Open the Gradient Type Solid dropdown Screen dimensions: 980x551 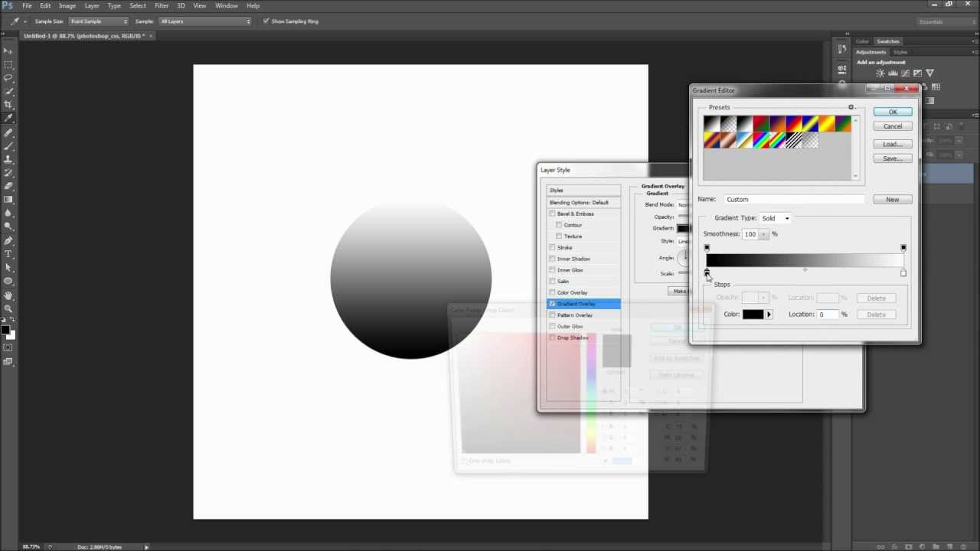[x=775, y=218]
